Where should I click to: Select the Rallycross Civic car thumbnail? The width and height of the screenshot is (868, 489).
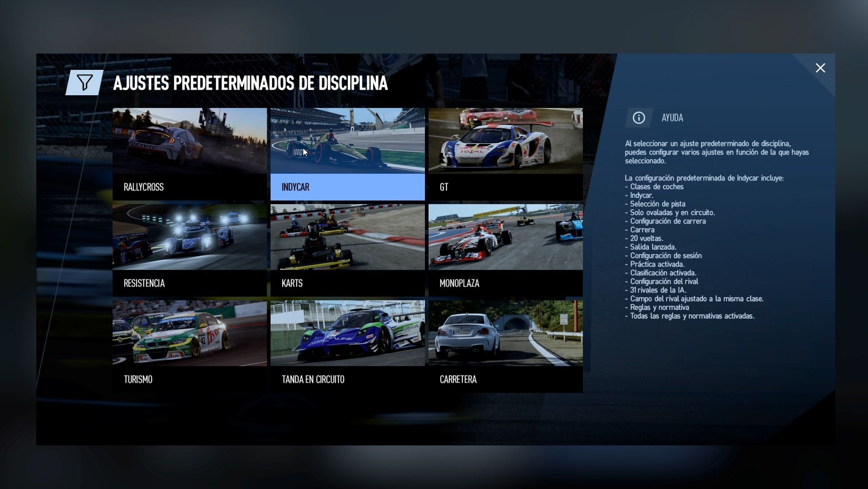190,141
